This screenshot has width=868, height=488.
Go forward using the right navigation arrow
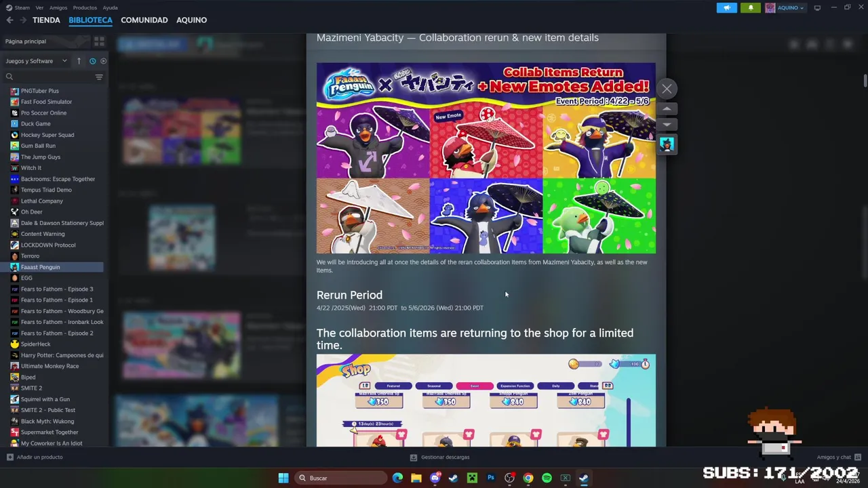tap(24, 20)
